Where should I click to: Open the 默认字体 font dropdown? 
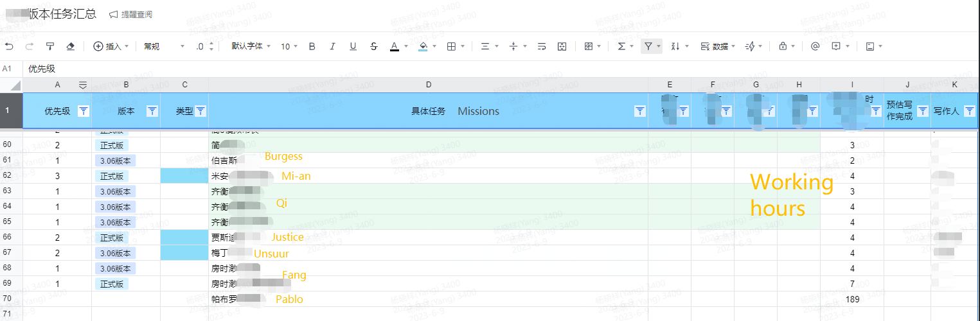251,46
